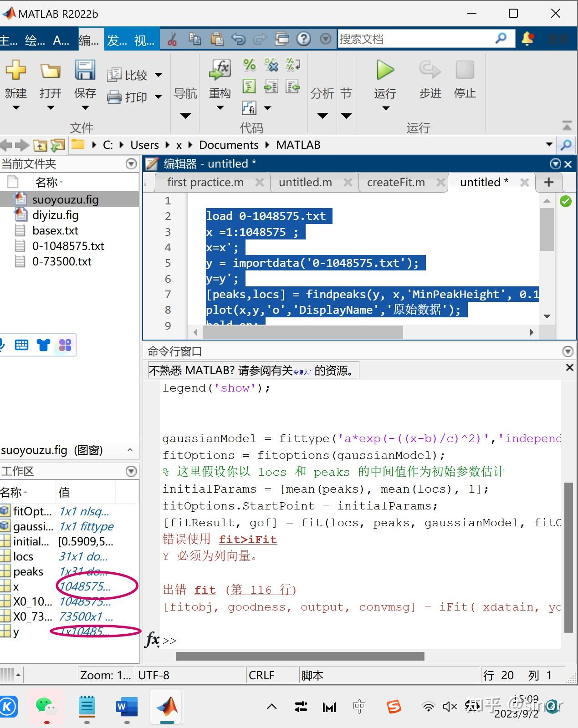
Task: Select the peaks variable in workspace
Action: coord(28,571)
